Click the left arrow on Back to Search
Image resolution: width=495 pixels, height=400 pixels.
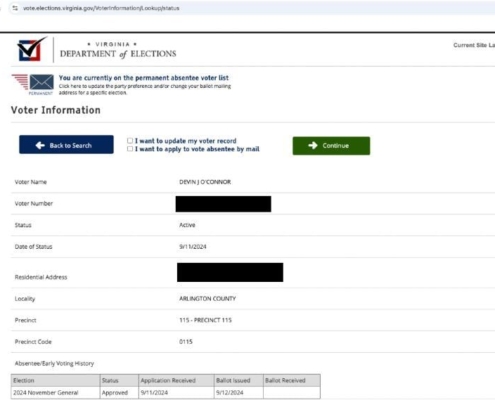40,145
